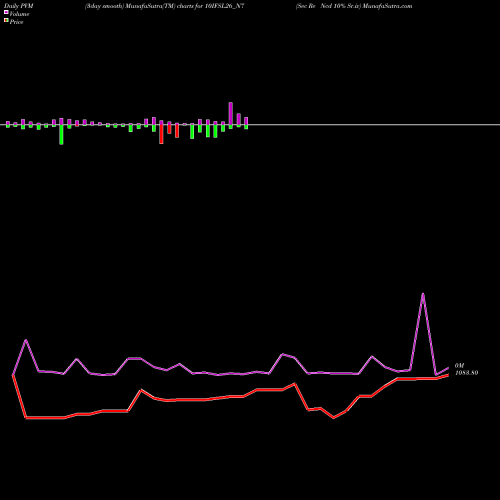Click the lowest green bar near chart start
This screenshot has width=500, height=500.
coord(61,135)
